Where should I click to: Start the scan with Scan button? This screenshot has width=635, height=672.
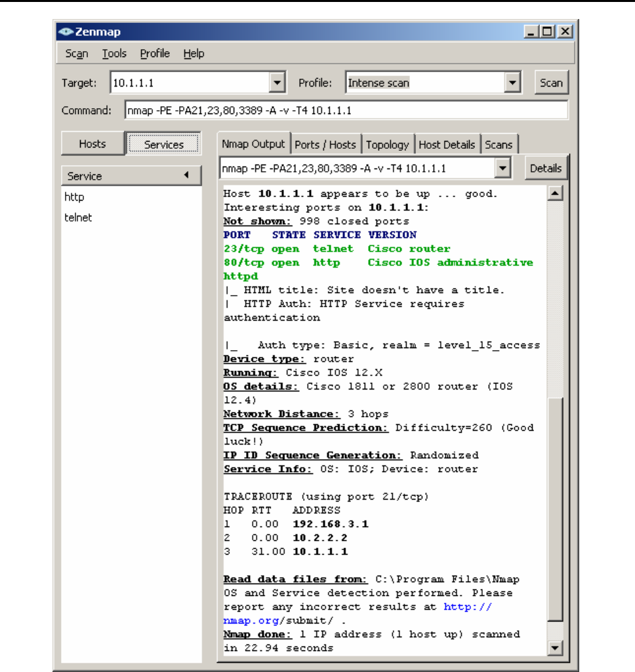click(551, 83)
